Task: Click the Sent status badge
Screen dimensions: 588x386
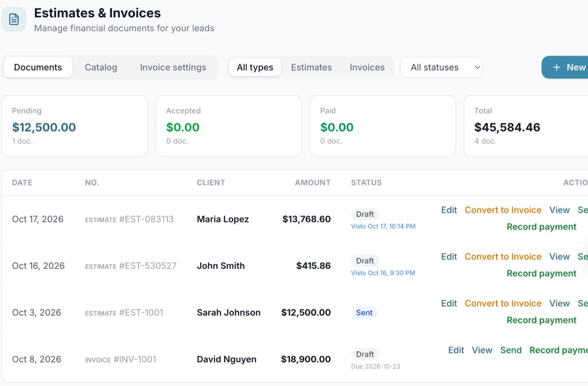Action: (364, 312)
